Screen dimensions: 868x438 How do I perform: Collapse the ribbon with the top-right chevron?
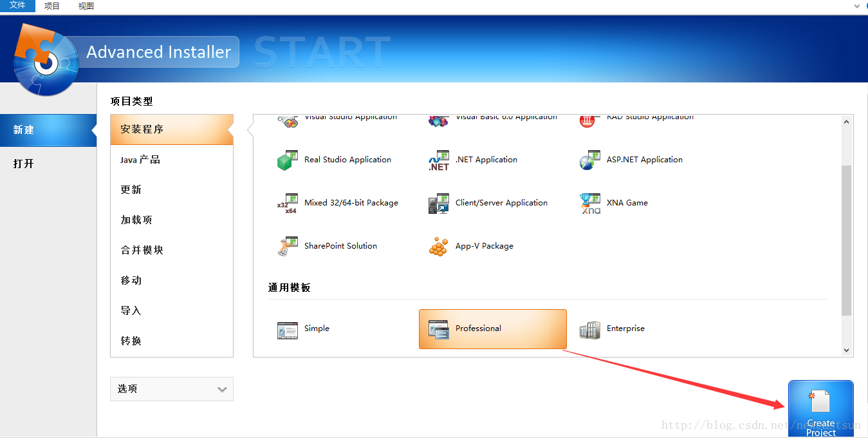[856, 6]
